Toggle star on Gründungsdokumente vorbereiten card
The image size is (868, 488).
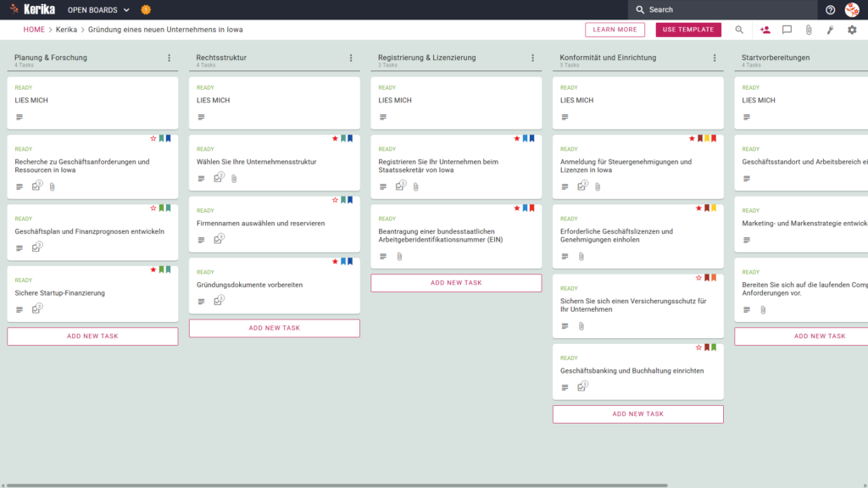[335, 261]
